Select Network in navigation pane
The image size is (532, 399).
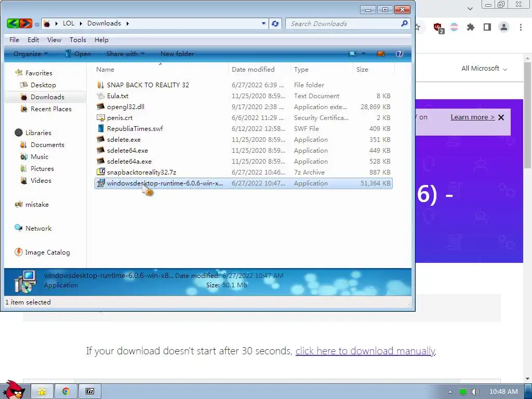tap(38, 228)
